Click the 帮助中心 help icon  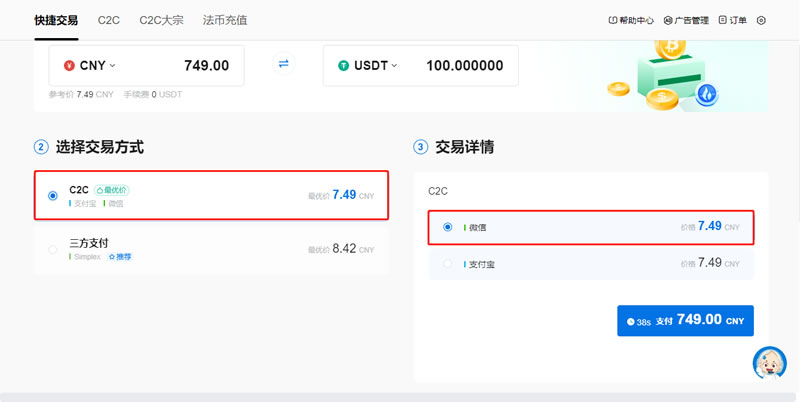pos(613,20)
